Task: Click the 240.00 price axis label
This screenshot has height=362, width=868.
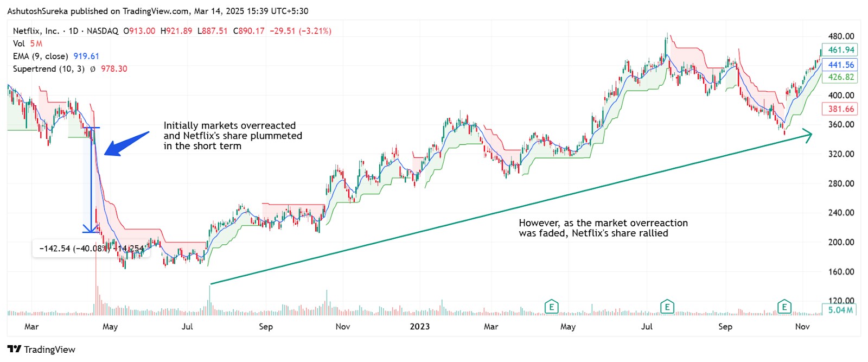Action: click(x=841, y=213)
